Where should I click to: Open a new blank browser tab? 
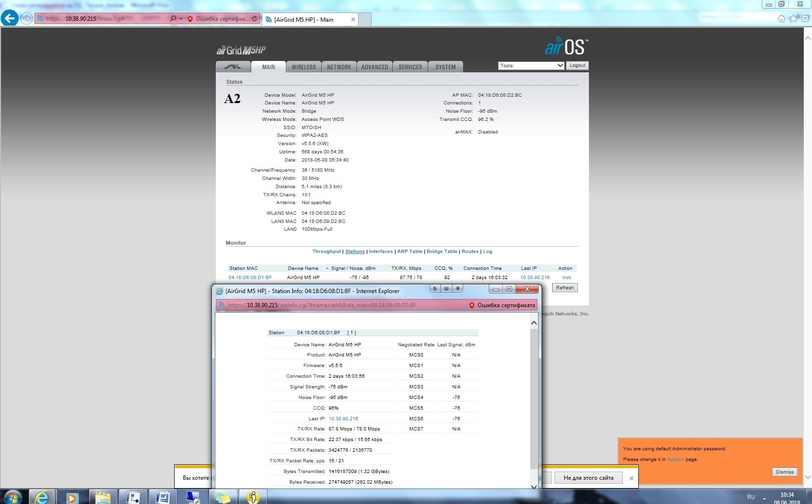point(365,19)
